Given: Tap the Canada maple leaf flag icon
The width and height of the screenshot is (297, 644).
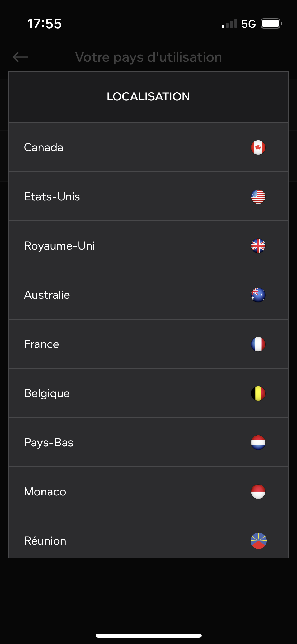Looking at the screenshot, I should tap(258, 147).
